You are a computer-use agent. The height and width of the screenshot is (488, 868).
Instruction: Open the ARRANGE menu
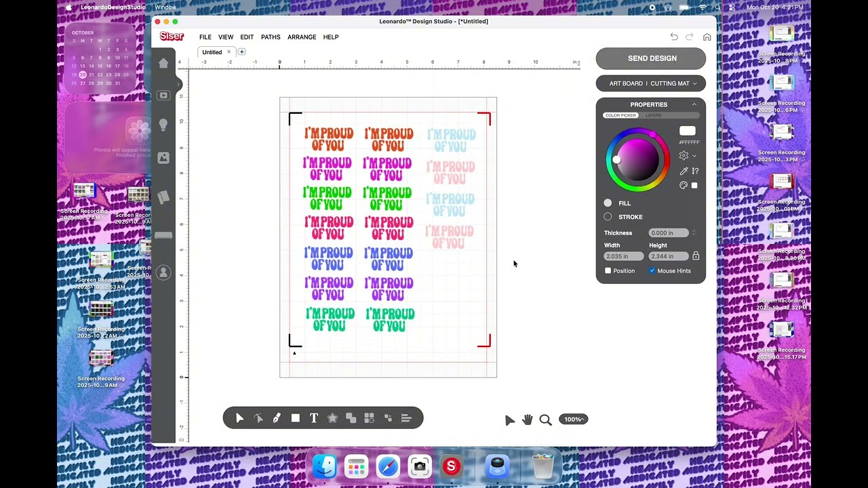(302, 37)
